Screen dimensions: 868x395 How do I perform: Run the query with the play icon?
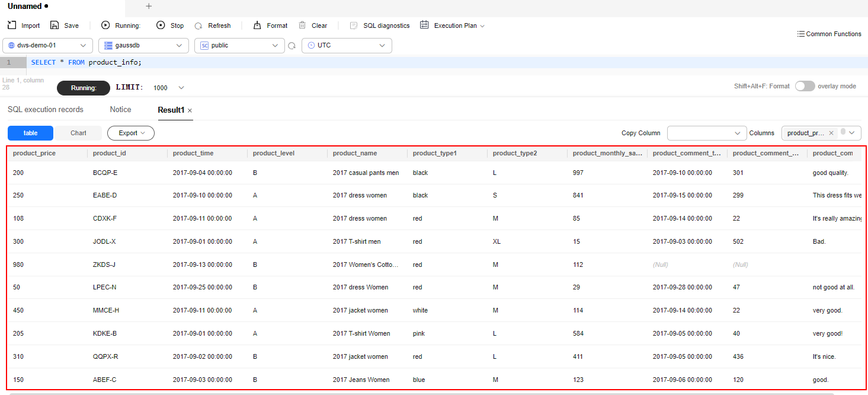[105, 26]
